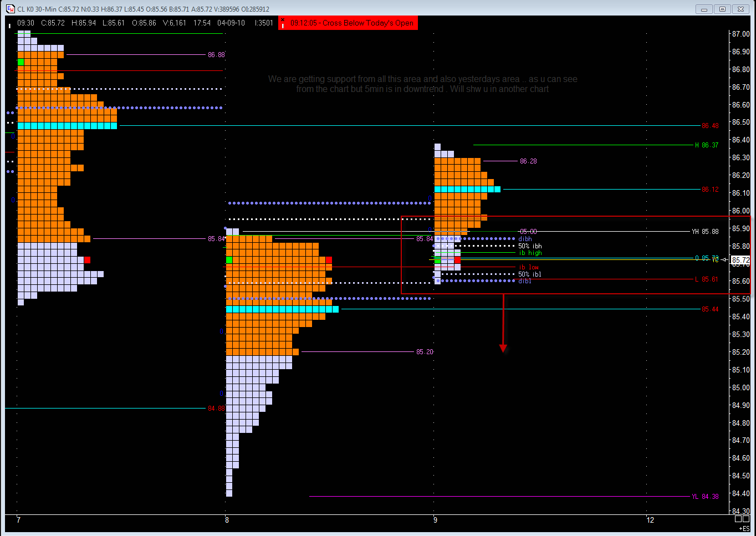
Task: Click the N:0.33 net change value
Action: click(x=90, y=9)
